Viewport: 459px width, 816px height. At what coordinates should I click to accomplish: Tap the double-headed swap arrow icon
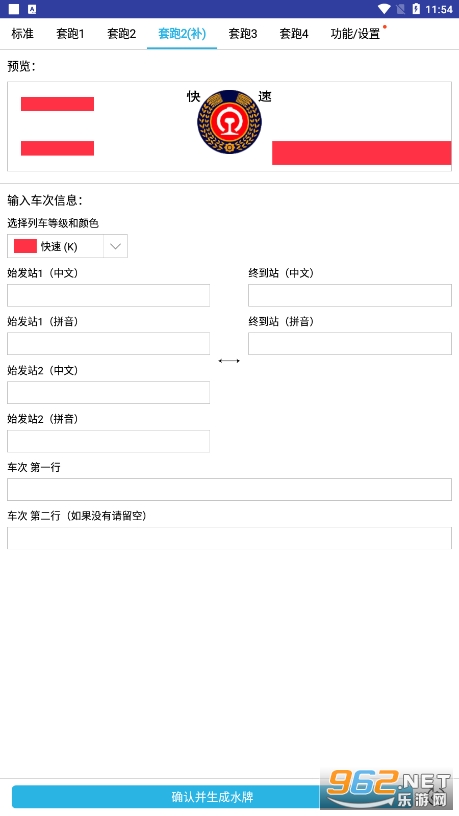coord(229,360)
